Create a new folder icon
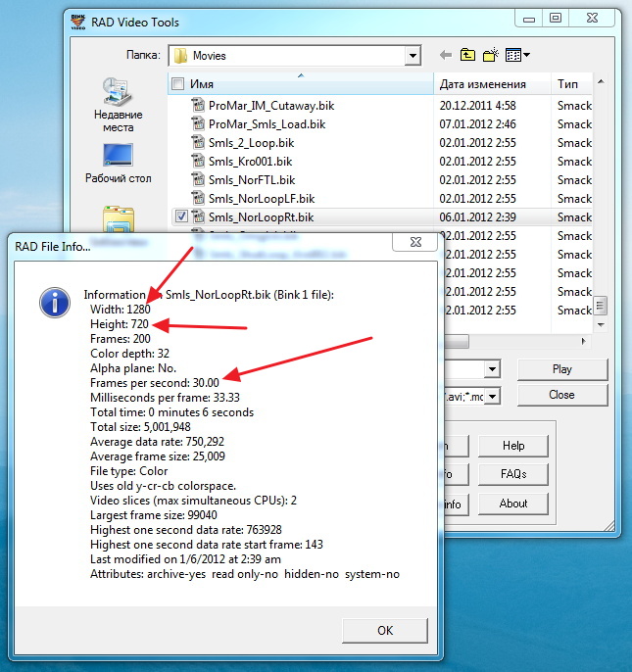The image size is (632, 672). coord(491,55)
